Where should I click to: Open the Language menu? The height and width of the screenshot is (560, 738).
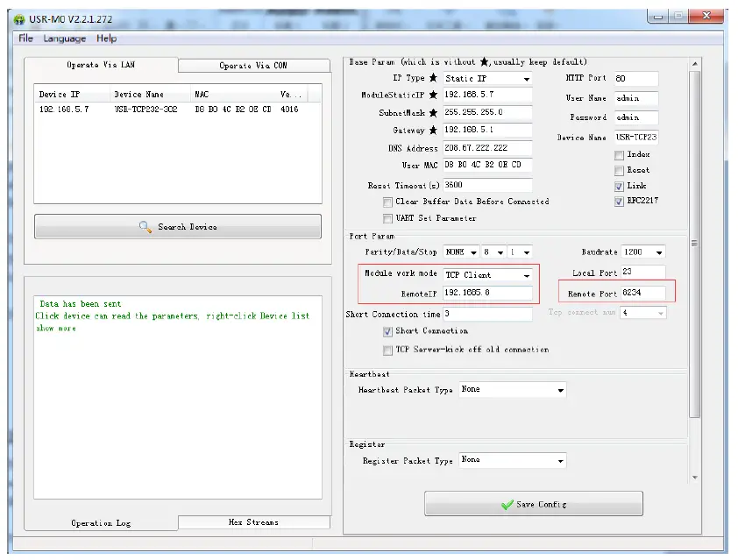point(65,39)
